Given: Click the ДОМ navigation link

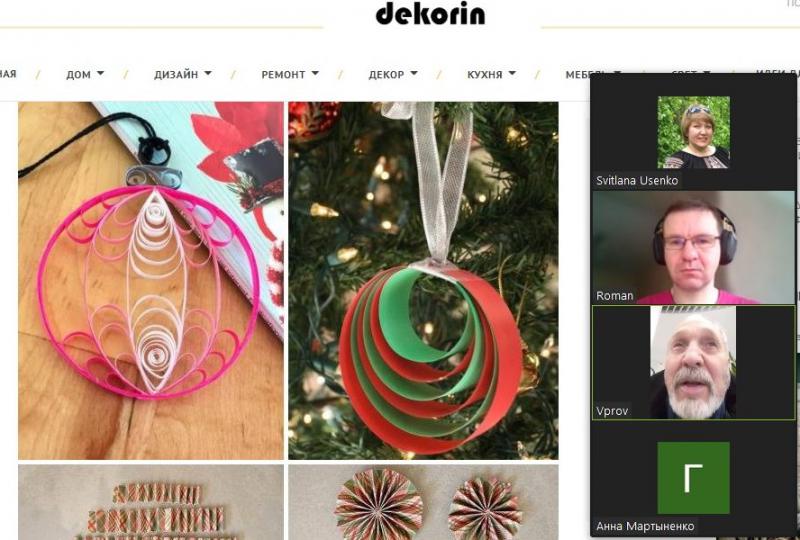Looking at the screenshot, I should coord(78,75).
